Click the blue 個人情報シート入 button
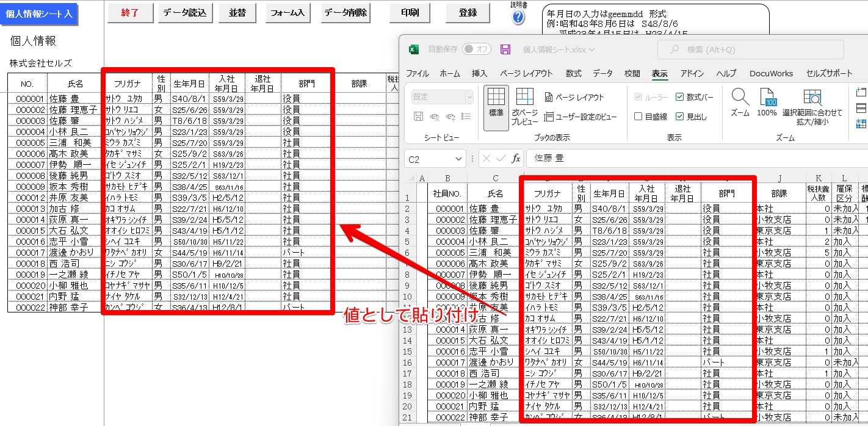Image resolution: width=868 pixels, height=426 pixels. click(38, 13)
